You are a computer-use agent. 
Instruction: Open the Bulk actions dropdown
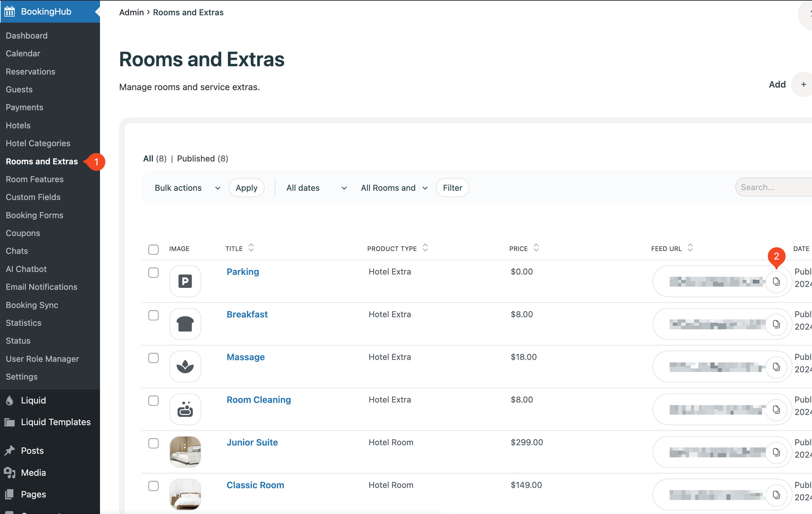click(x=187, y=188)
